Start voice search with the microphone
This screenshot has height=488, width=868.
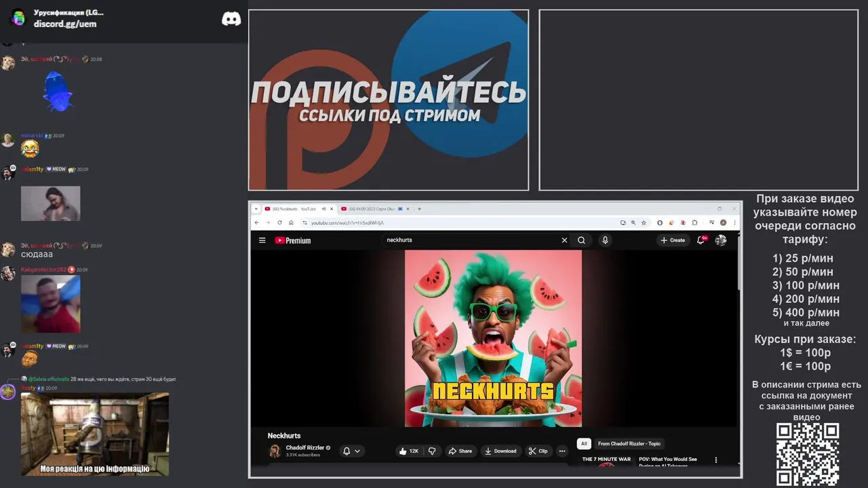pos(605,240)
